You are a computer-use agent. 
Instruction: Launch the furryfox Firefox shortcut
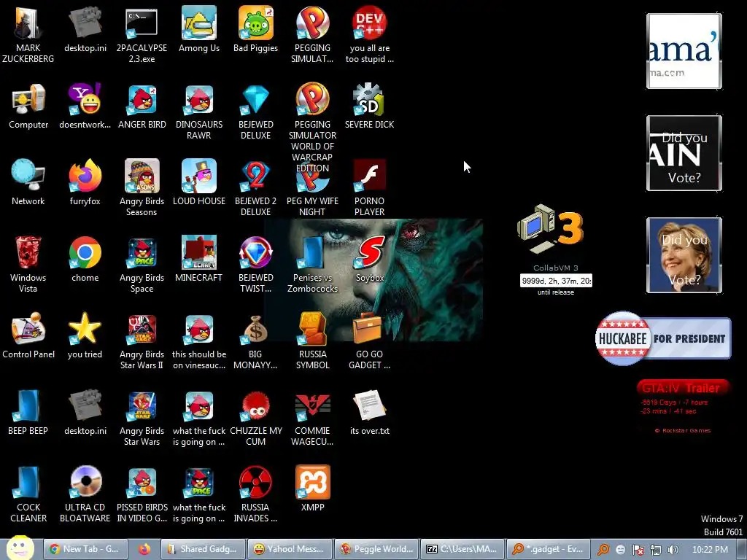pos(85,182)
